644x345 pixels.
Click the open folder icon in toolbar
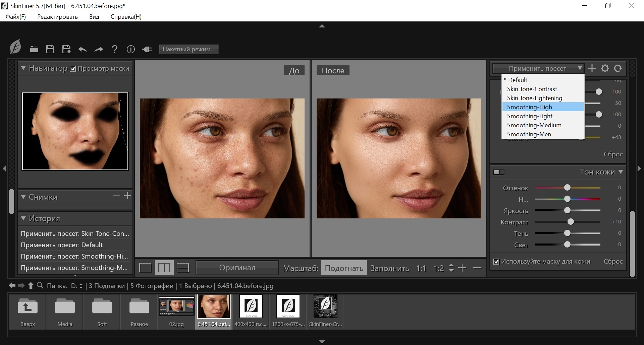coord(34,49)
